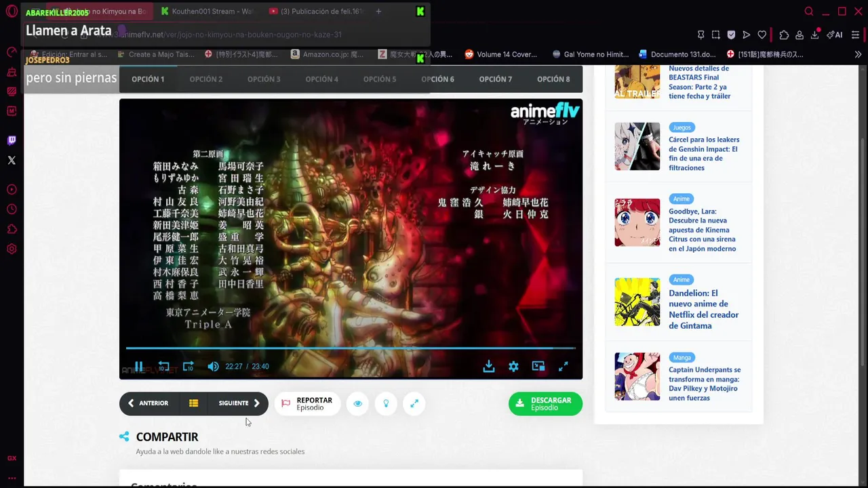The width and height of the screenshot is (868, 488).
Task: Open Easy Setup sliders icon
Action: [x=855, y=35]
